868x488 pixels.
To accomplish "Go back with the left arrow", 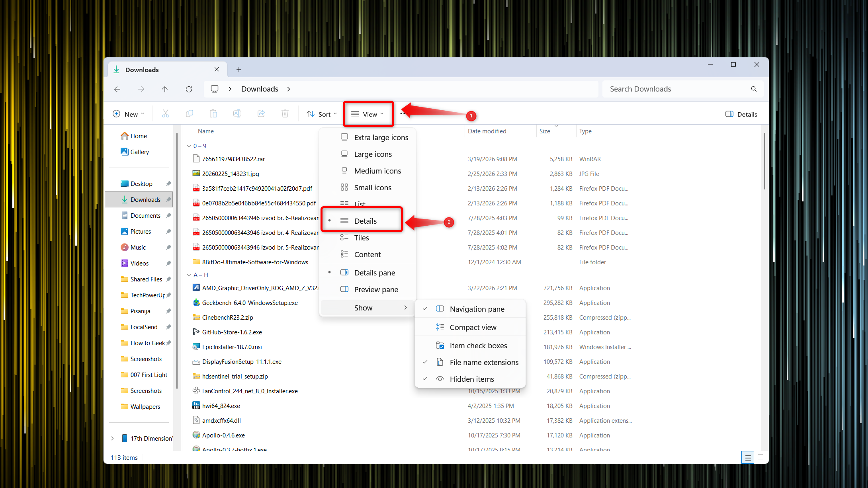I will point(117,89).
